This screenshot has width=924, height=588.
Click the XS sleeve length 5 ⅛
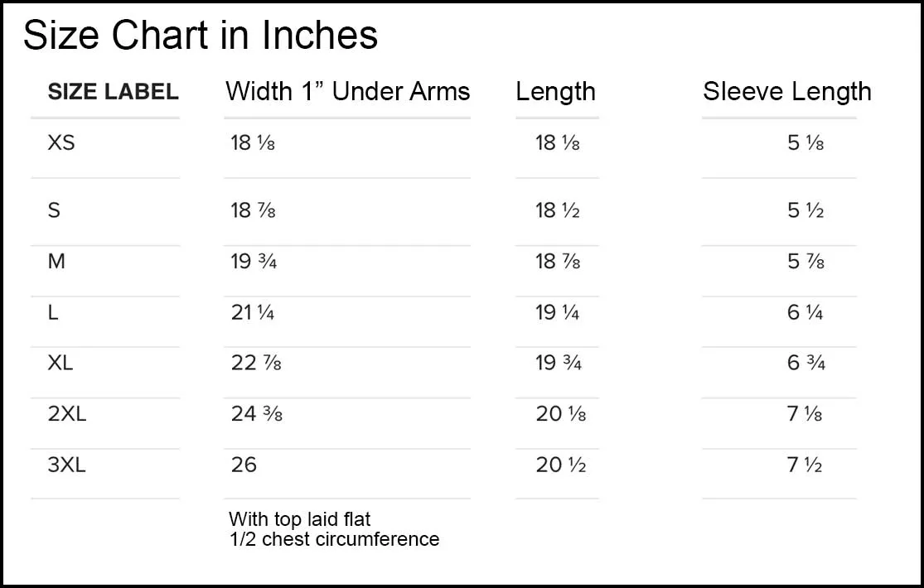(805, 142)
